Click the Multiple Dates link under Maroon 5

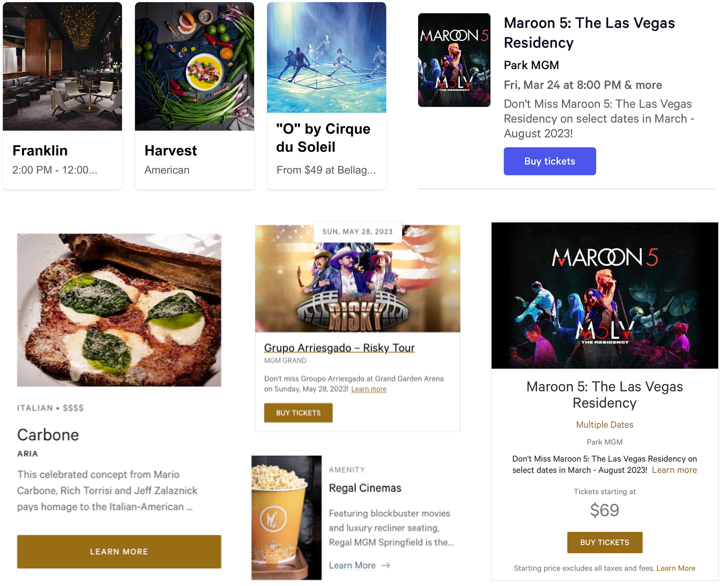tap(604, 425)
